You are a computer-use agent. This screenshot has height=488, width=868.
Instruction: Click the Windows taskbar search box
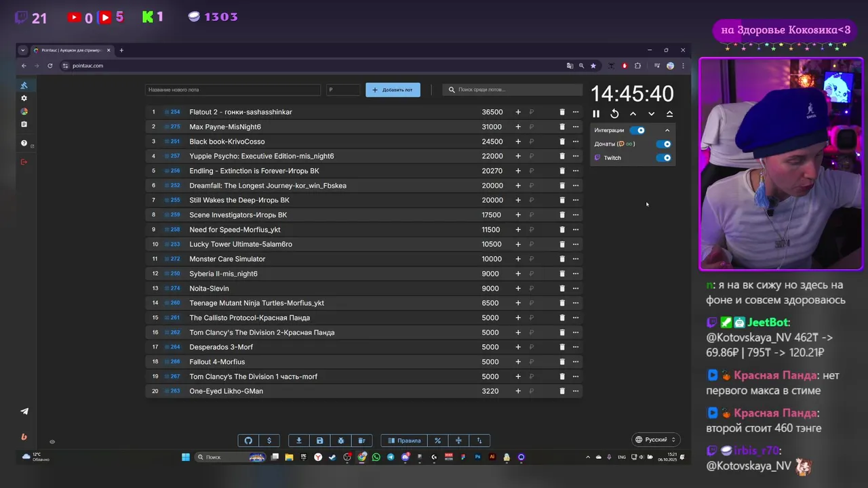230,457
